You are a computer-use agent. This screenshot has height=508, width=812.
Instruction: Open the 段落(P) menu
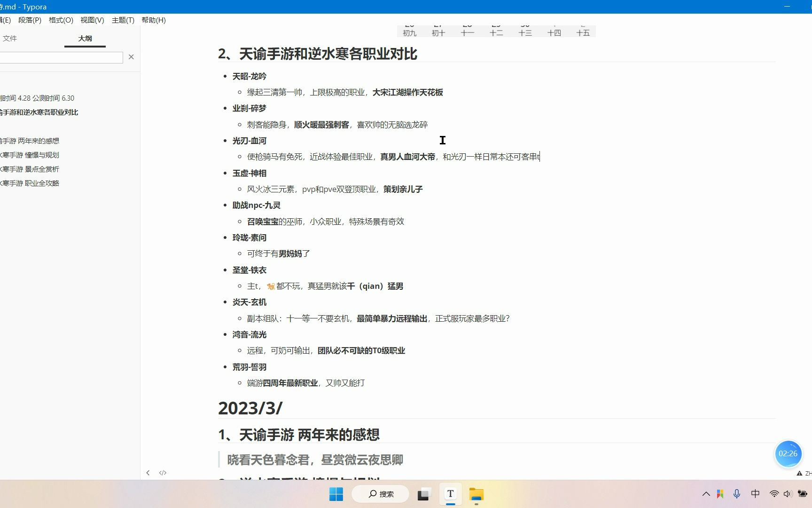click(x=30, y=20)
